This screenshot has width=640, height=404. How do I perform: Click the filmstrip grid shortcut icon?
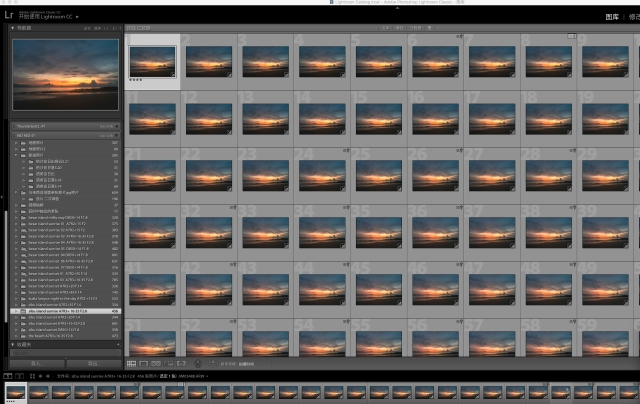(33, 376)
